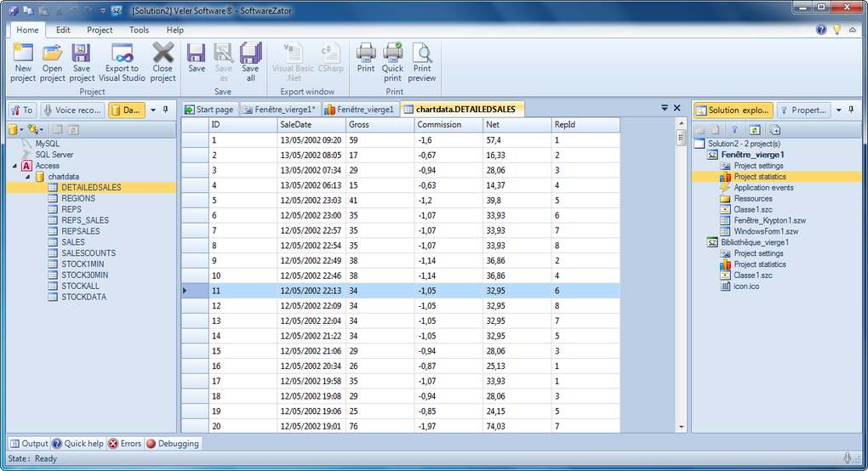Select the row header for ID 5
This screenshot has width=868, height=471.
[x=195, y=200]
